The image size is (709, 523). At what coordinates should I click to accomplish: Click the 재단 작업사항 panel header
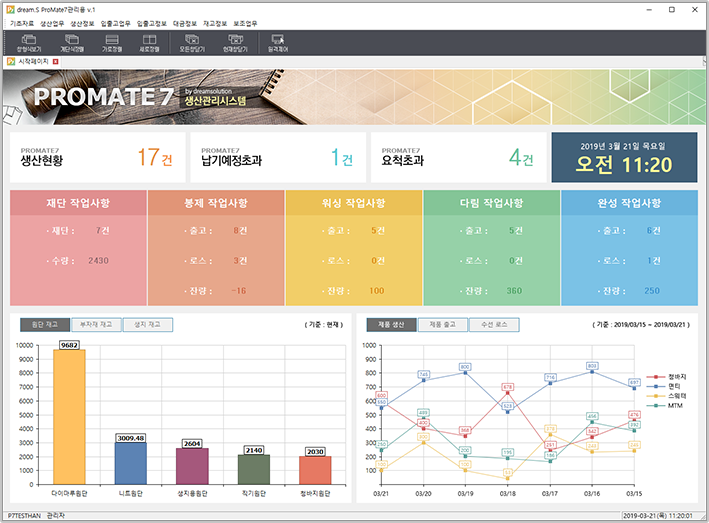click(x=78, y=203)
